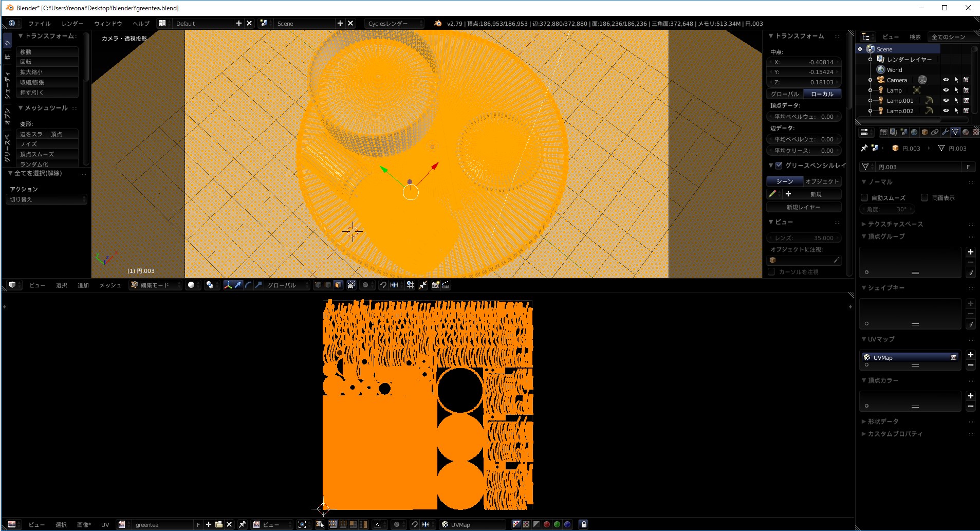Click the lock icon in UV editor header
980x531 pixels.
(x=583, y=524)
